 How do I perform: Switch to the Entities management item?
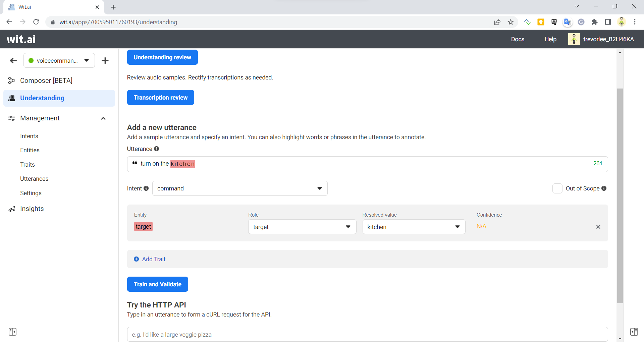tap(30, 150)
